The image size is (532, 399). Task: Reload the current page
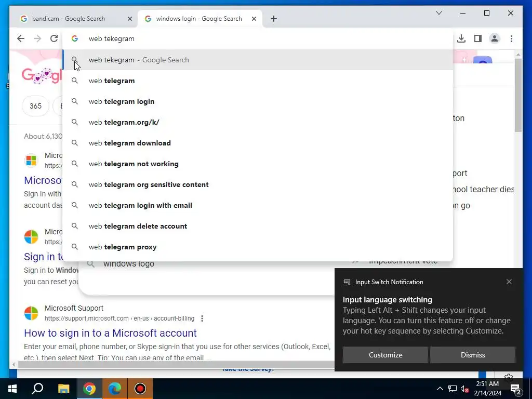(54, 38)
